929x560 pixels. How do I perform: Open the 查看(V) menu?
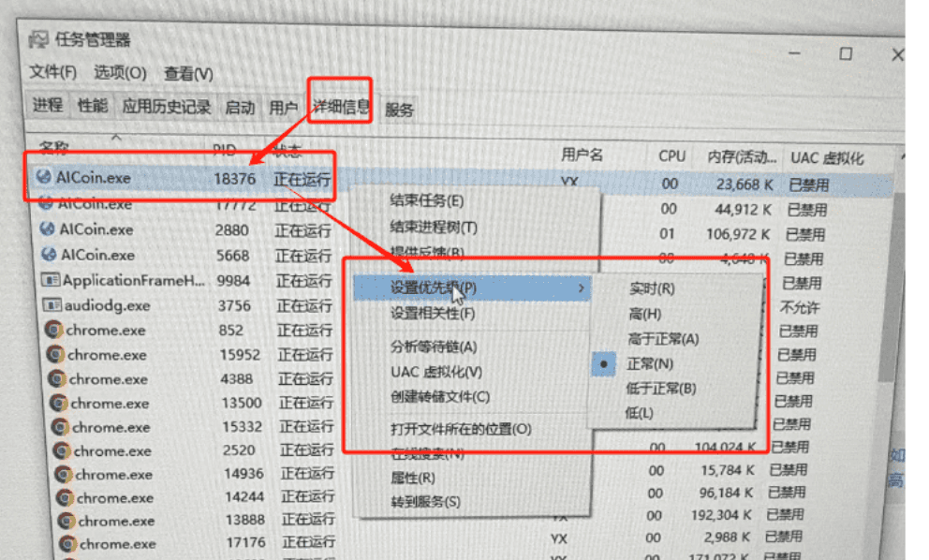(188, 74)
